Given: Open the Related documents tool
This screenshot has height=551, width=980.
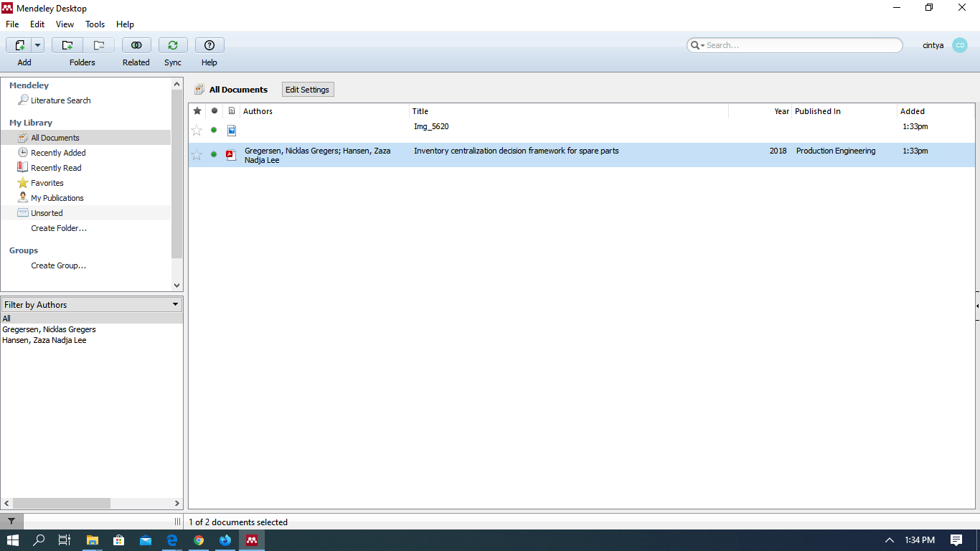Looking at the screenshot, I should (x=136, y=45).
